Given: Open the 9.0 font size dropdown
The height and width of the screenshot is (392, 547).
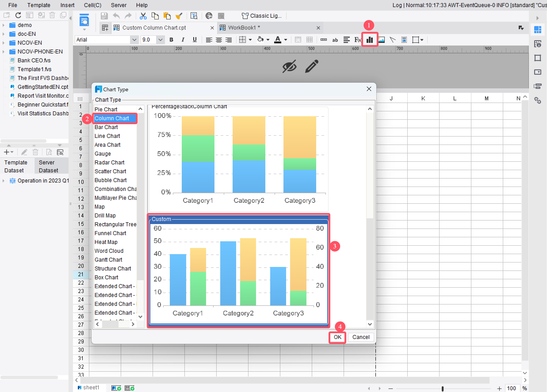Looking at the screenshot, I should click(160, 40).
